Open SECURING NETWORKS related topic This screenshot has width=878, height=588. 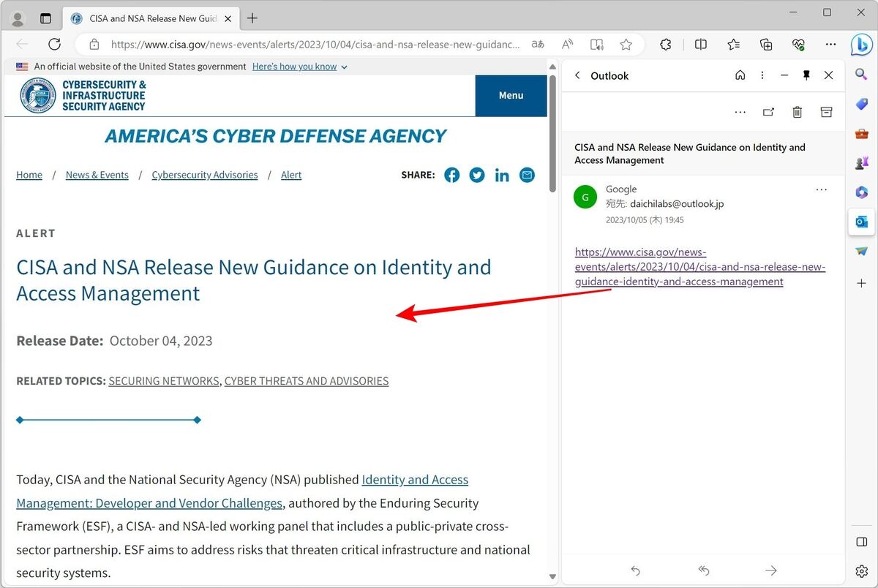pos(164,381)
